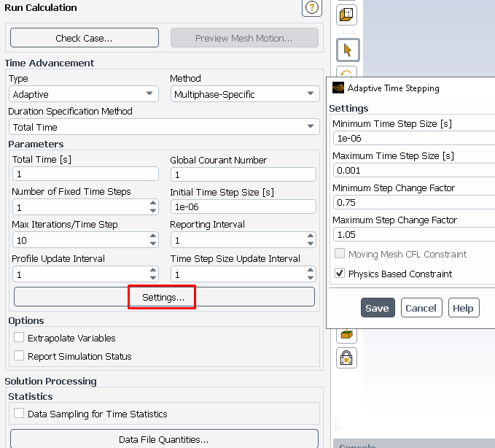Click the green-topped box toolbar icon
Viewport: 495px width, 448px height.
click(346, 335)
